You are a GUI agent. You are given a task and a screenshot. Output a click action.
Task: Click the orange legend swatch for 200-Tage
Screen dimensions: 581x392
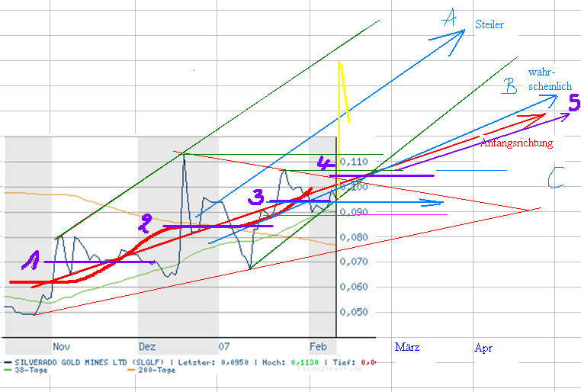[x=131, y=370]
